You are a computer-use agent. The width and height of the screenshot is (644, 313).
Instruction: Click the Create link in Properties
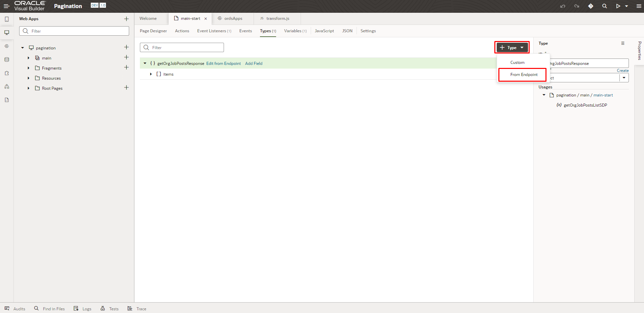[622, 70]
